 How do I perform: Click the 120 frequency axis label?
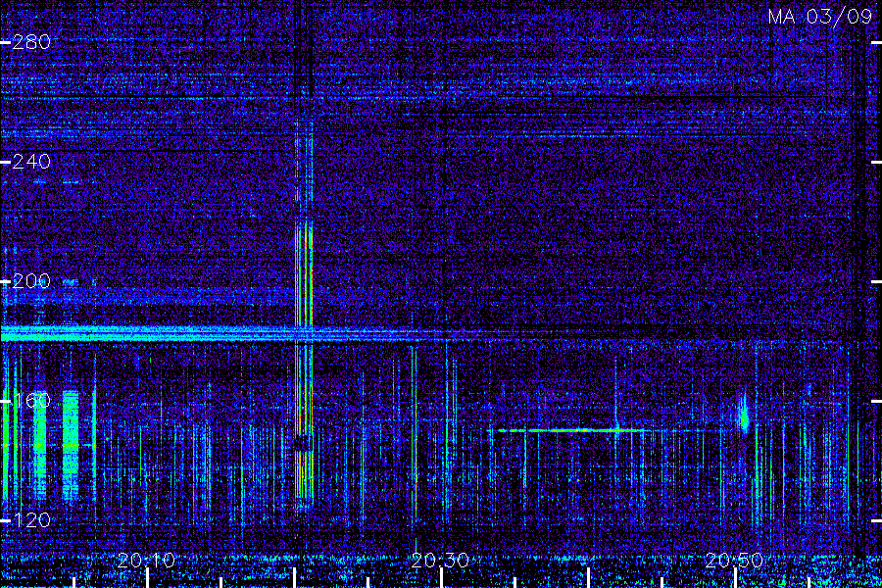tap(31, 520)
